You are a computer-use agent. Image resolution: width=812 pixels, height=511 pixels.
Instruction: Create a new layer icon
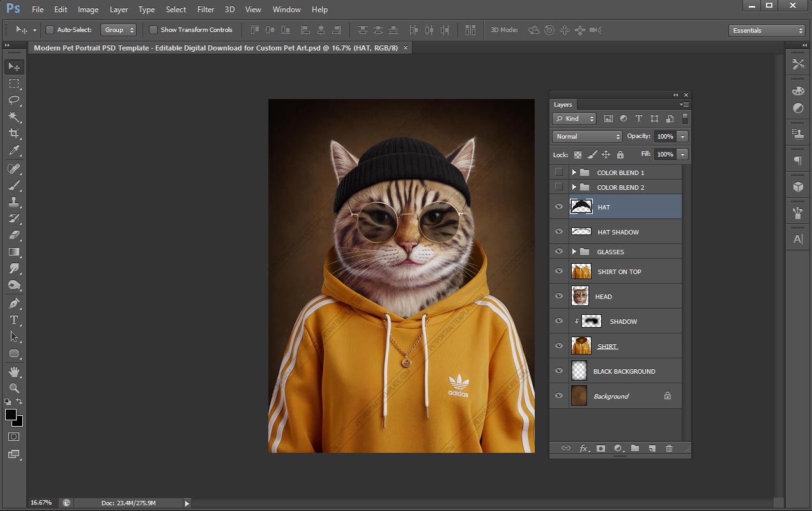pos(652,448)
